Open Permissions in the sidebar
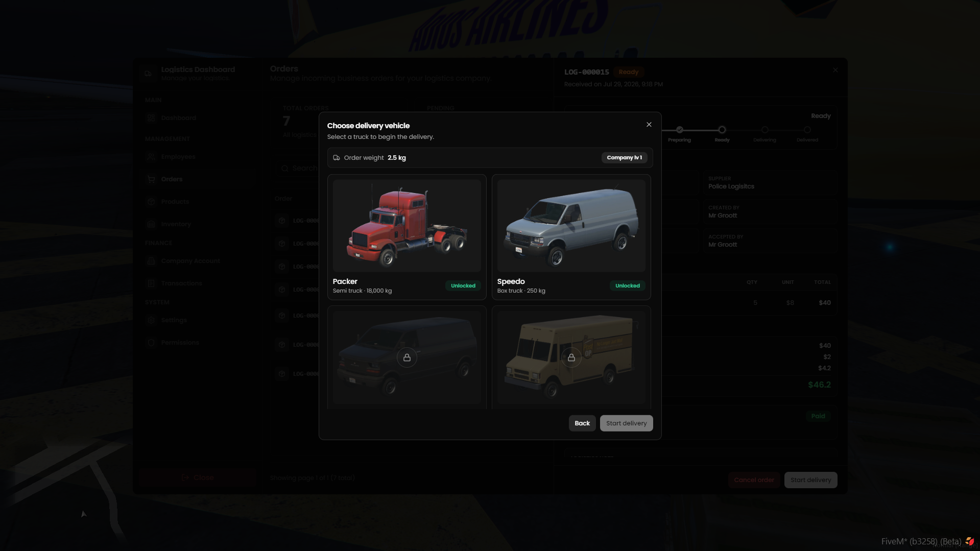This screenshot has height=551, width=980. click(x=198, y=343)
